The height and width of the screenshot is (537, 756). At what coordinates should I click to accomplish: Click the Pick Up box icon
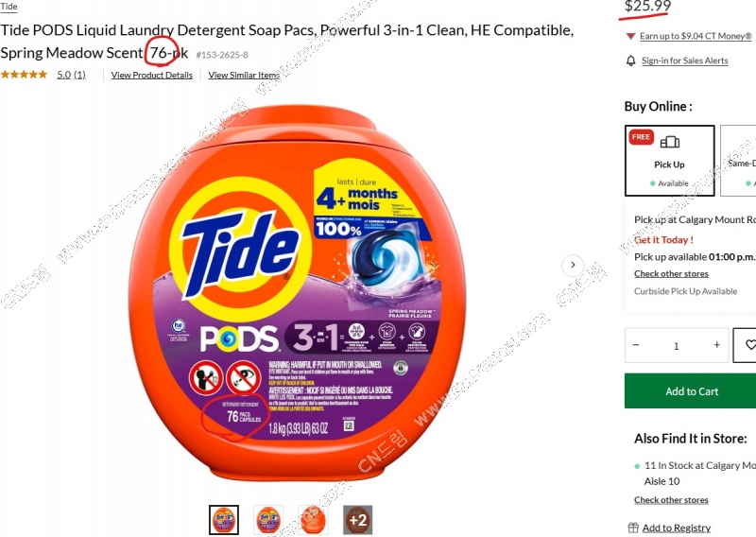[670, 142]
